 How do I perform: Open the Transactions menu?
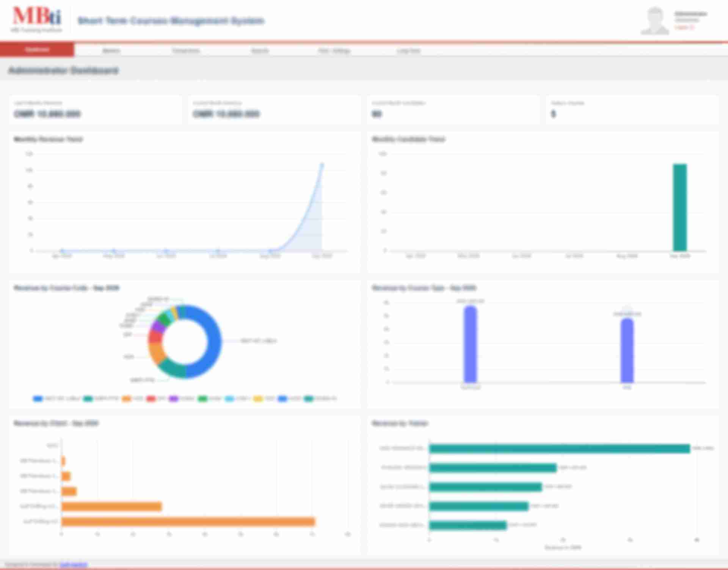click(186, 50)
